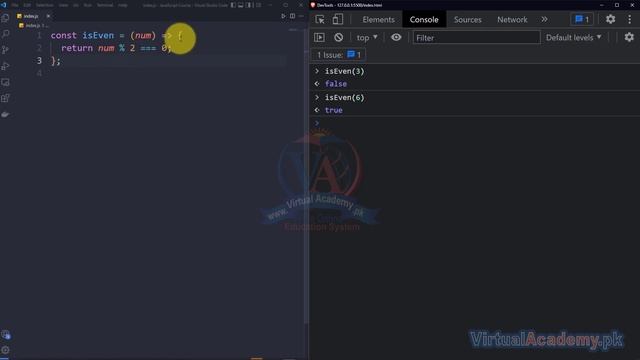Open the Selection menu in VS Code
The width and height of the screenshot is (640, 360).
pyautogui.click(x=44, y=5)
